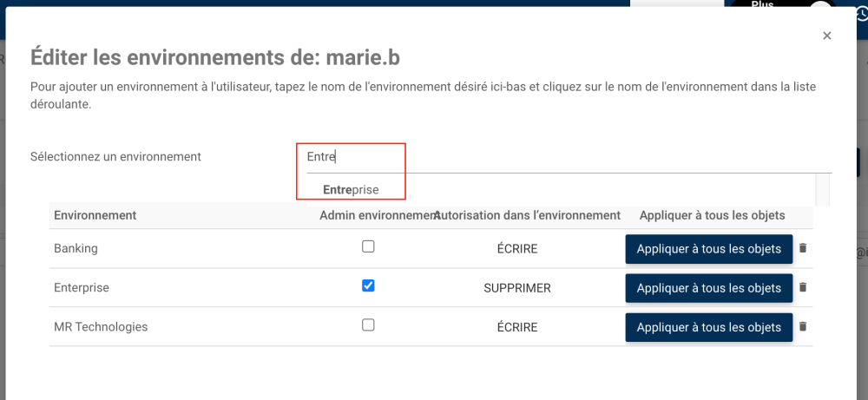
Task: Enable admin checkbox for Banking
Action: click(x=368, y=246)
